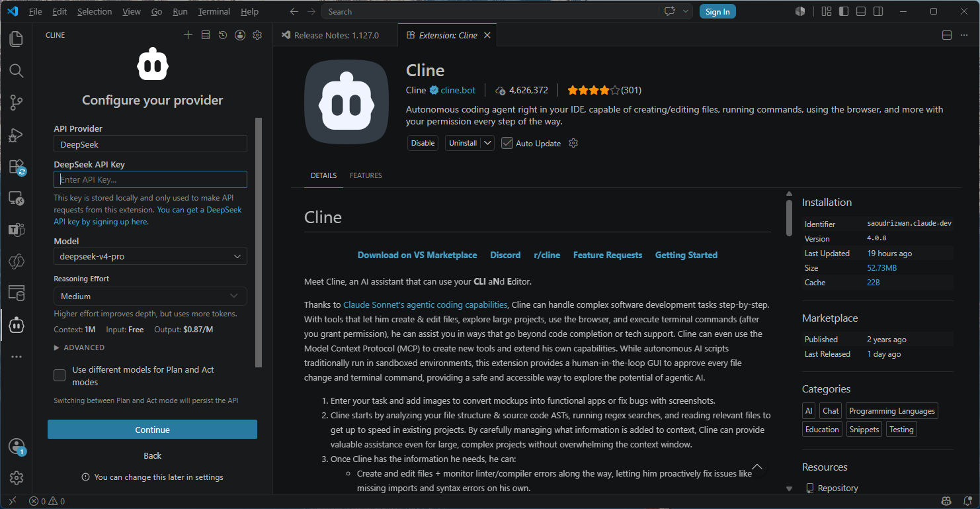This screenshot has height=509, width=980.
Task: Start a new Cline task with the plus icon
Action: (x=188, y=35)
